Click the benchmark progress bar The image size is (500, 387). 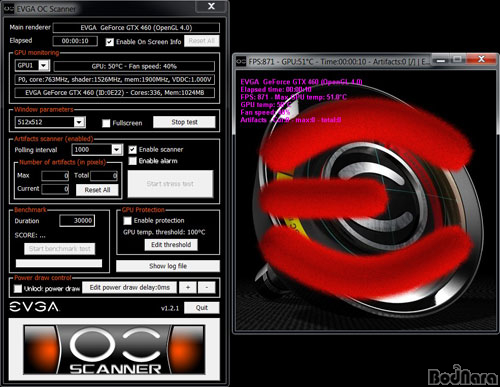[59, 263]
